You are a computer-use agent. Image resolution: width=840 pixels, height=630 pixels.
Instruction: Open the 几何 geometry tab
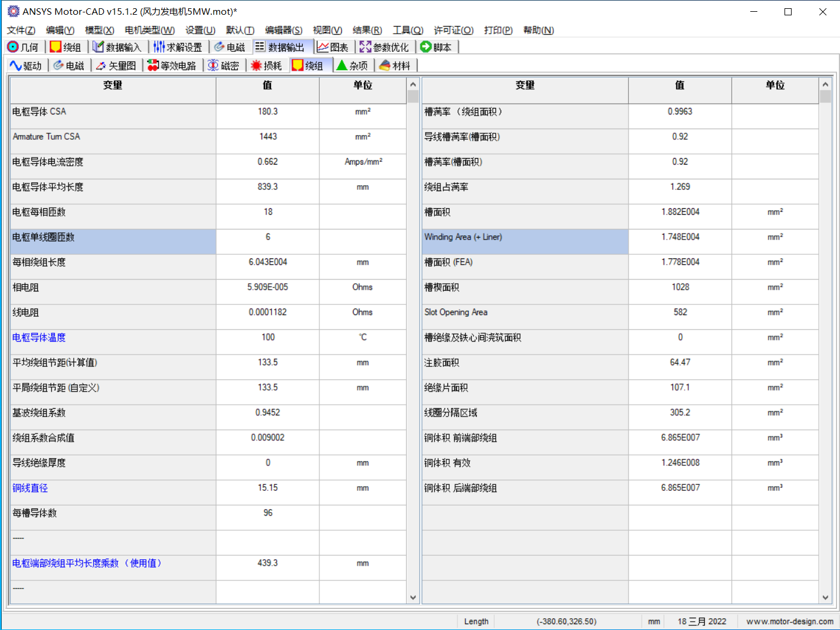pyautogui.click(x=22, y=47)
